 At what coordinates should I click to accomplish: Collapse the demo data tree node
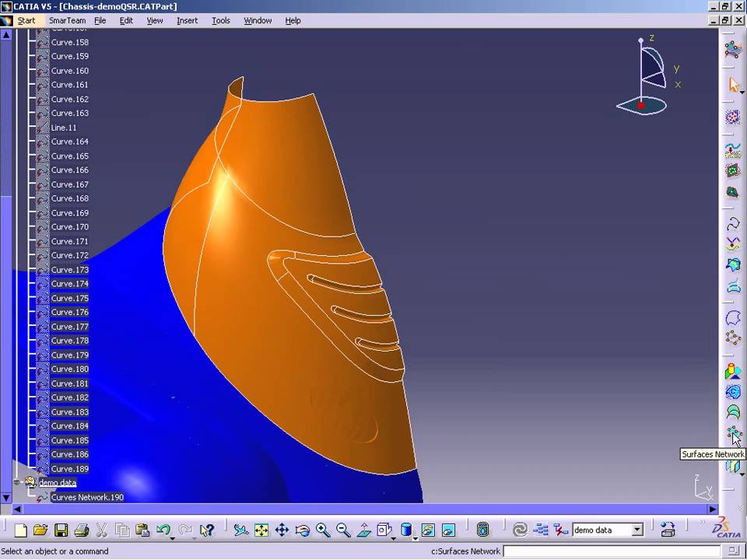(17, 482)
